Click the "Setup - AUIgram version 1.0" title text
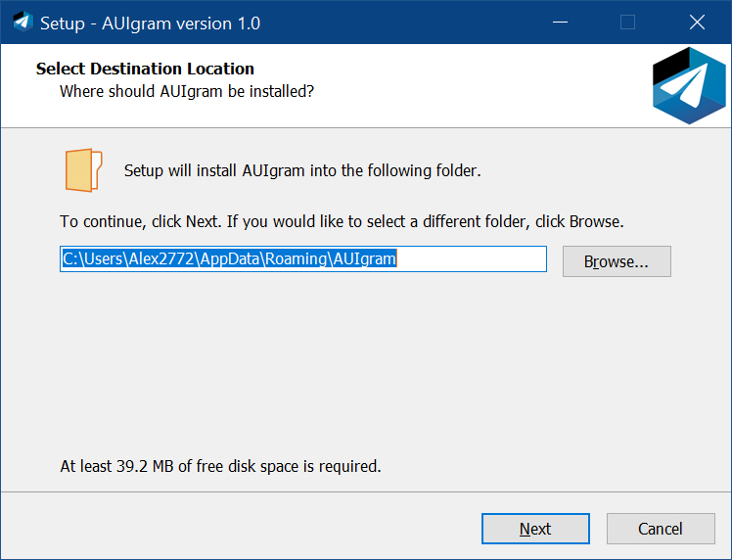 point(150,23)
